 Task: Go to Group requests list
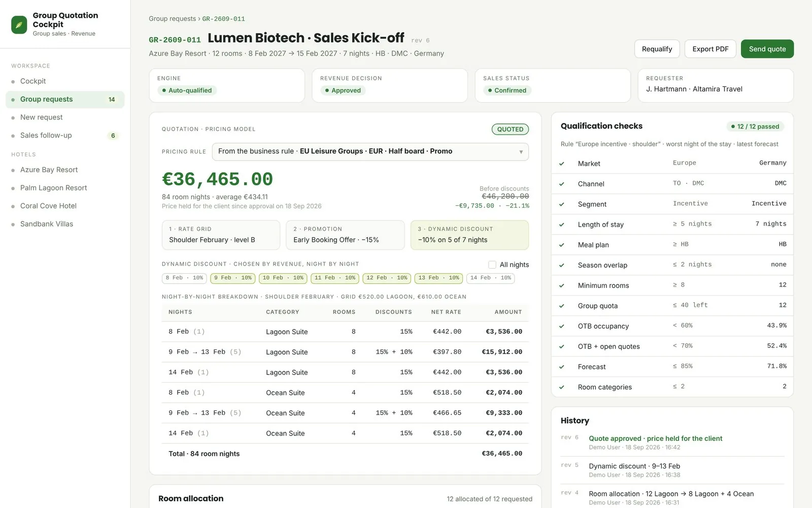65,100
